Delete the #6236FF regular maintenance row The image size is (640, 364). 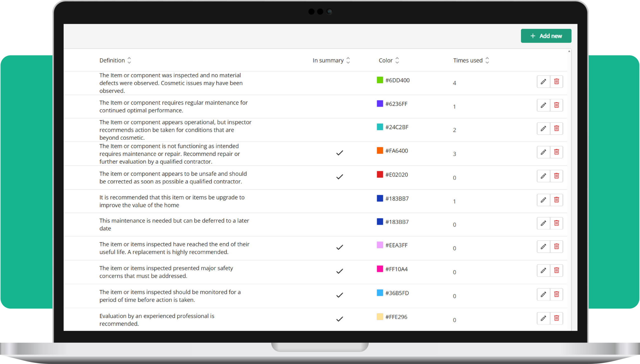pos(556,105)
